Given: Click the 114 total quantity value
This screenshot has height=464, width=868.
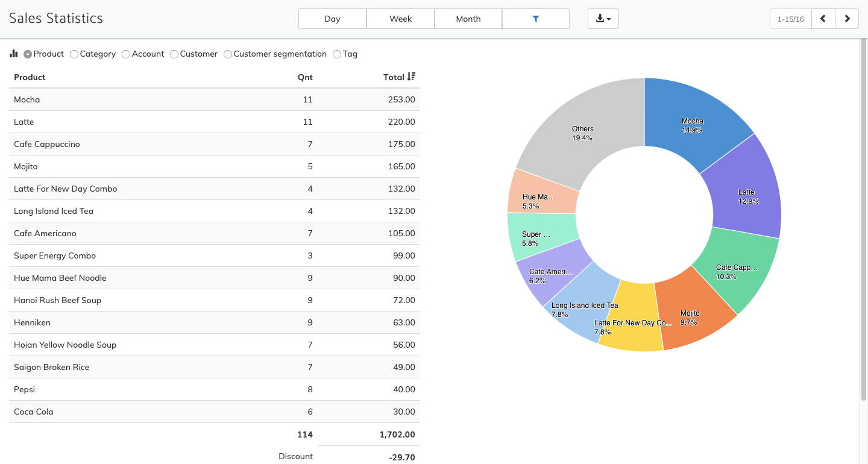Looking at the screenshot, I should tap(305, 434).
